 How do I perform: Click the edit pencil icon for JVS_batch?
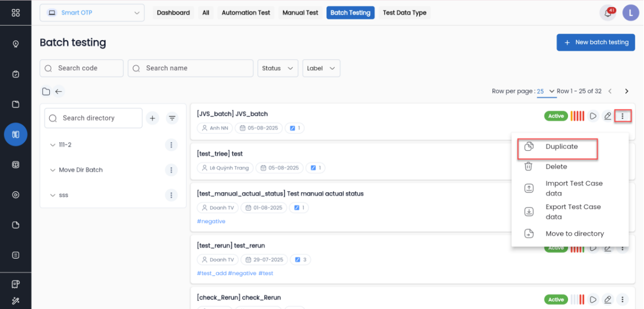click(x=608, y=116)
